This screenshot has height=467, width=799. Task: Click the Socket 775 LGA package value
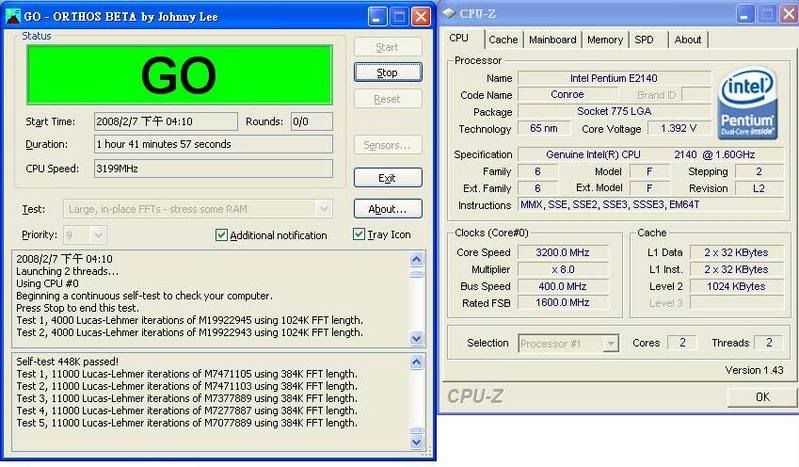coord(614,111)
